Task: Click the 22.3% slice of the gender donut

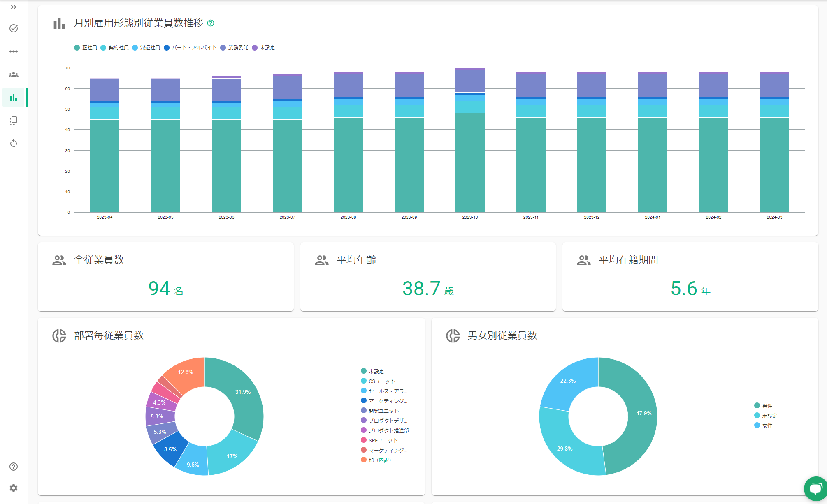Action: [x=568, y=381]
